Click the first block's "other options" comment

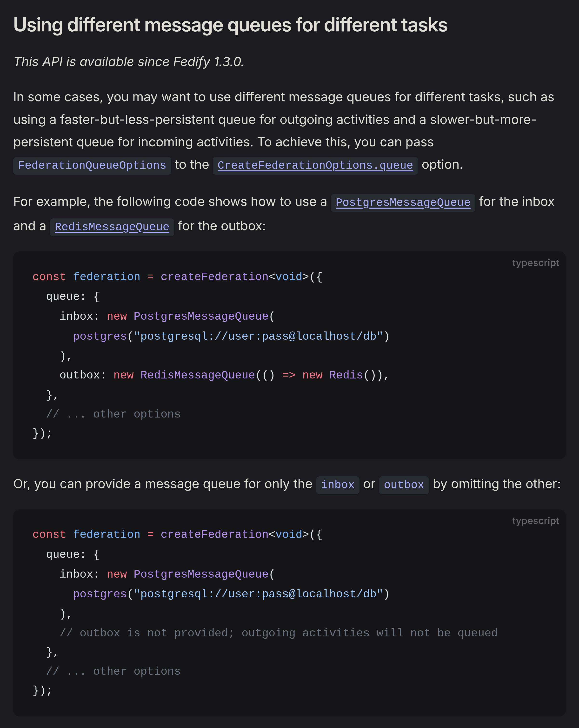[113, 414]
